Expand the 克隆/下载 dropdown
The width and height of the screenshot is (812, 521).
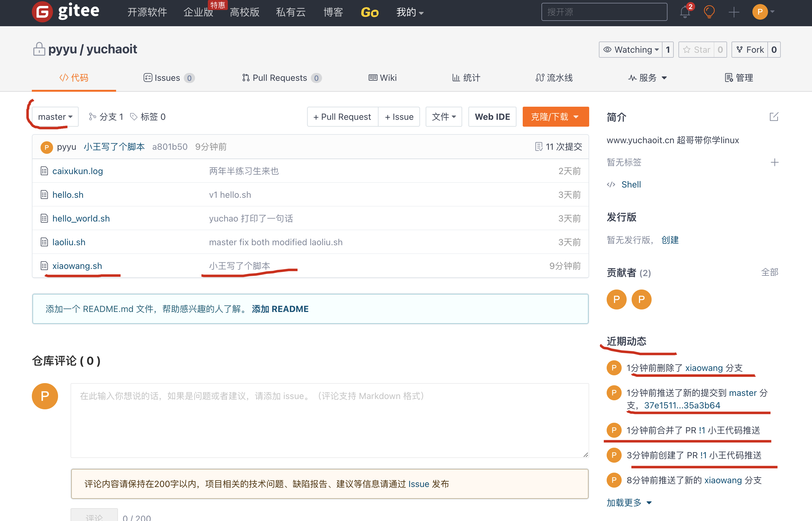pyautogui.click(x=555, y=117)
